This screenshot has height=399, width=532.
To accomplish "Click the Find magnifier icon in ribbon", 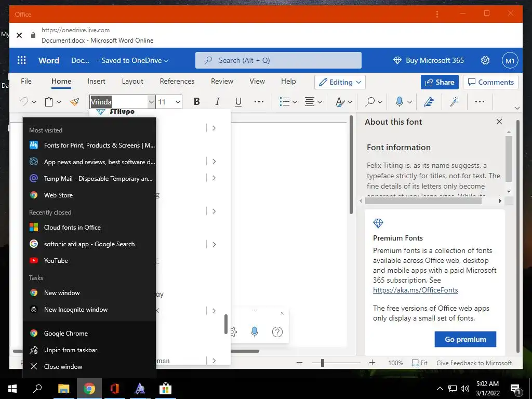I will point(370,101).
